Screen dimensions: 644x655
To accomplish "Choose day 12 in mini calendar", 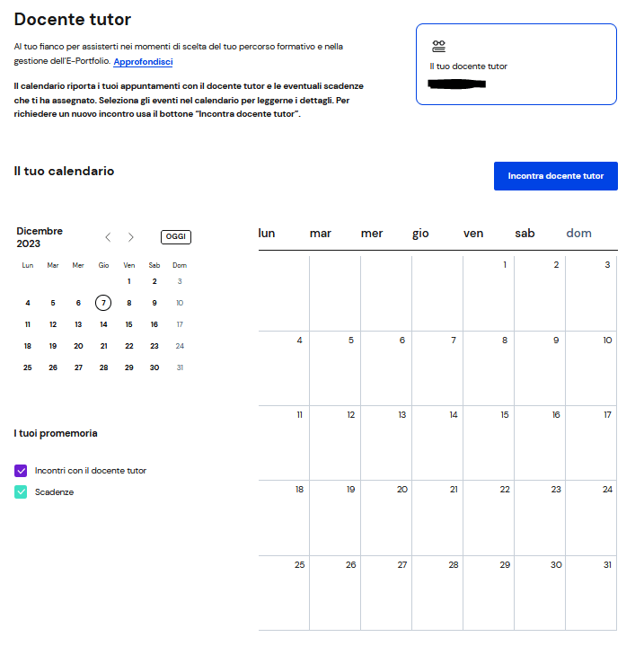I will [x=53, y=324].
